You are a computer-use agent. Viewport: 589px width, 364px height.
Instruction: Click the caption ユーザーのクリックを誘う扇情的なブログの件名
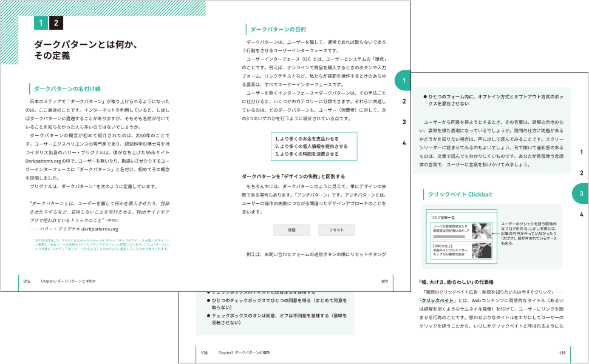[x=529, y=234]
